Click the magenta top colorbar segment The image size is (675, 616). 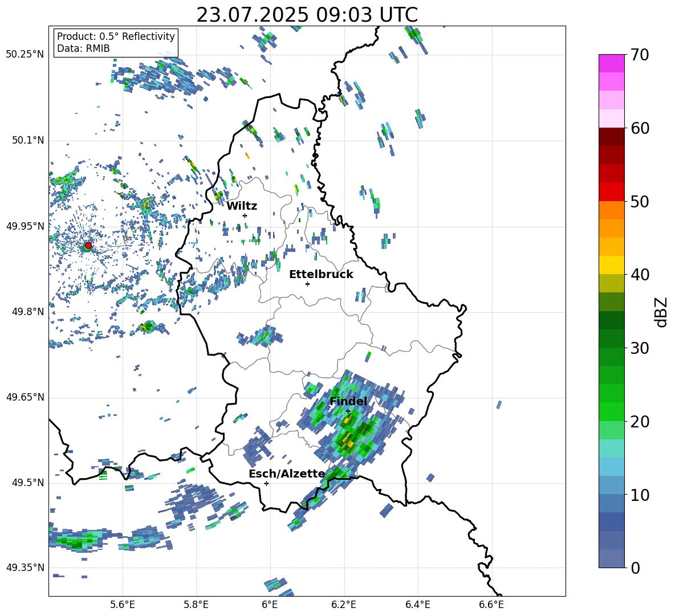click(611, 63)
